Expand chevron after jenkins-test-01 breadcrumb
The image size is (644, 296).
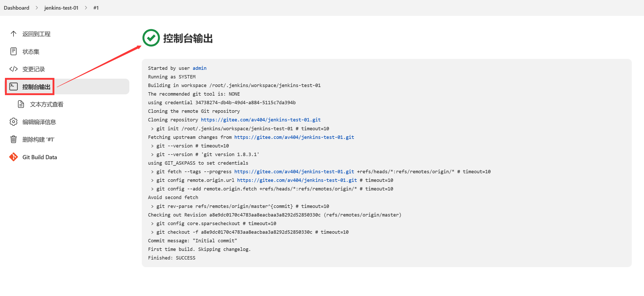86,8
